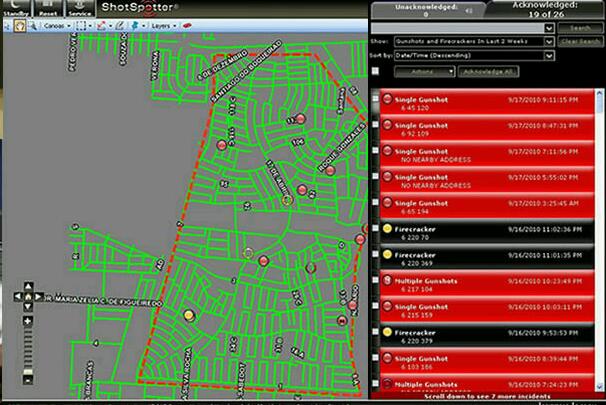The image size is (606, 405).
Task: Click the Acknowledge All button
Action: point(488,71)
